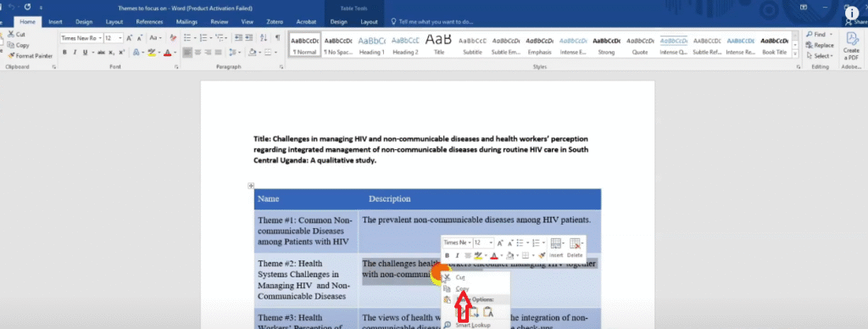Open ribbon font name dropdown Times New Ro
The height and width of the screenshot is (329, 868).
click(100, 38)
